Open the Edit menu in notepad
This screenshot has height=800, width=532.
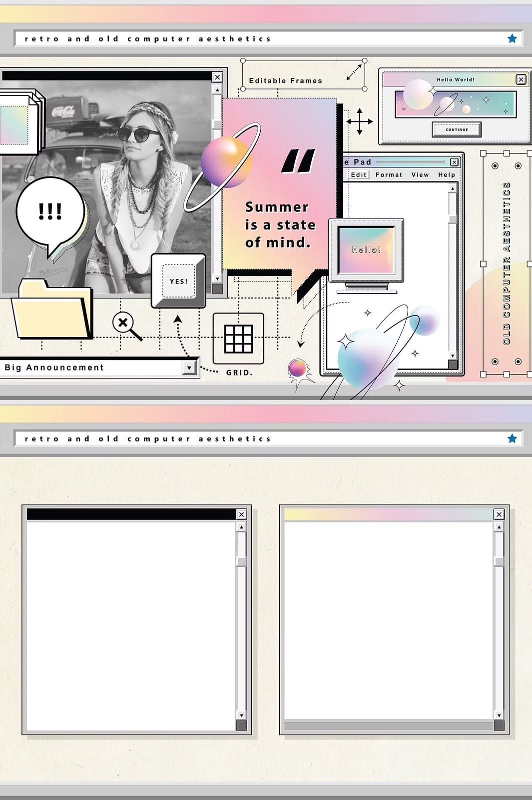(x=359, y=174)
